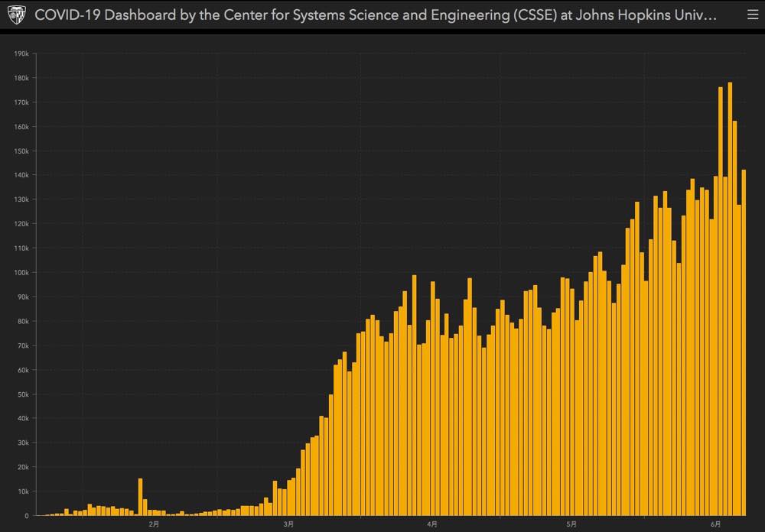Click the 0 y-axis label
Screen dimensions: 765x532
[x=27, y=516]
